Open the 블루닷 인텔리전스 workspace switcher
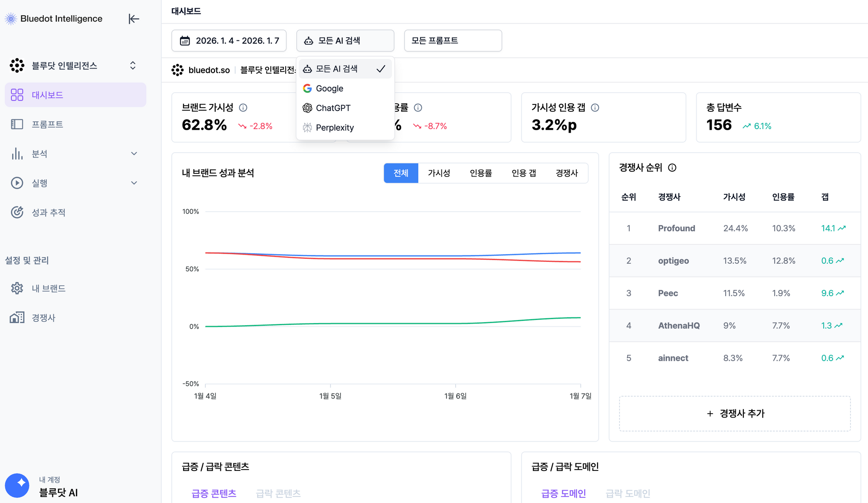The width and height of the screenshot is (868, 503). pyautogui.click(x=133, y=65)
